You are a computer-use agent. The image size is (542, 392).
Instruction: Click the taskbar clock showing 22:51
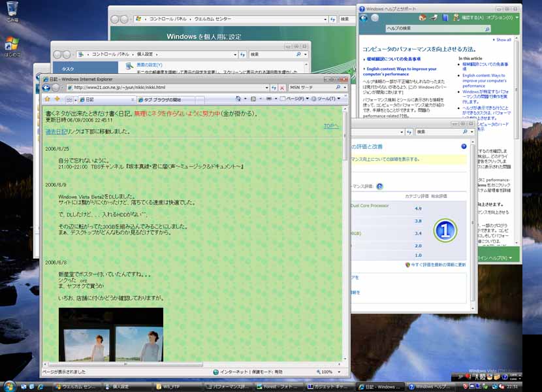click(x=512, y=387)
